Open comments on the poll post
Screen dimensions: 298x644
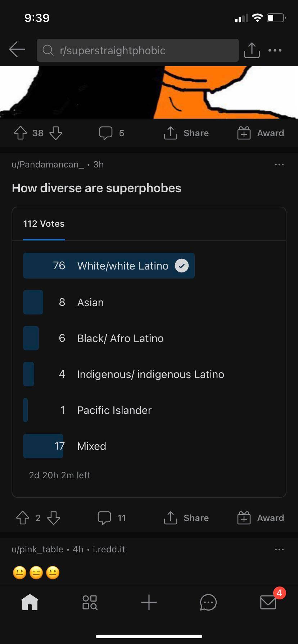click(111, 518)
